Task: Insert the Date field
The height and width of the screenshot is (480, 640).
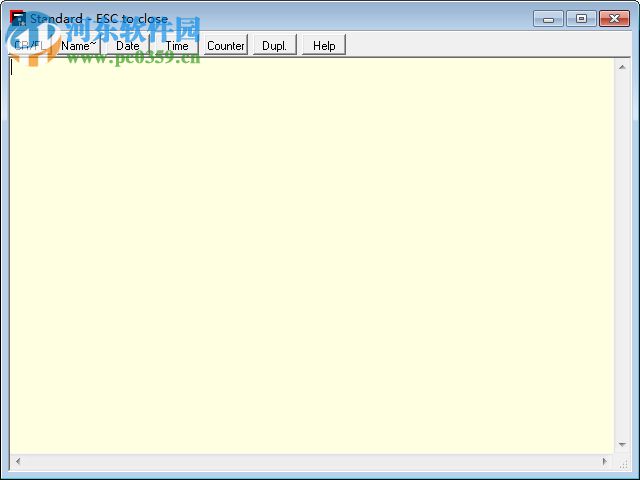Action: click(128, 45)
